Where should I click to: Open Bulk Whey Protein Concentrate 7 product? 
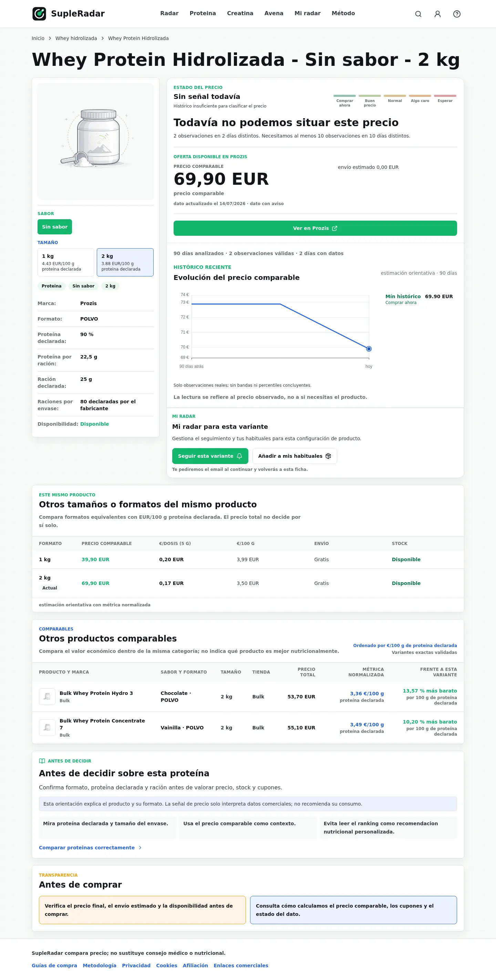(102, 724)
